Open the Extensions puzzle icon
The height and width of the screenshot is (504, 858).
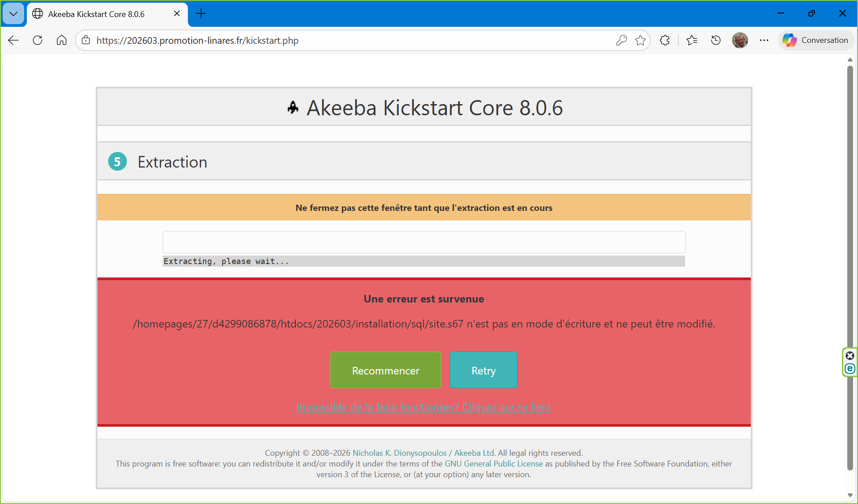pos(665,40)
